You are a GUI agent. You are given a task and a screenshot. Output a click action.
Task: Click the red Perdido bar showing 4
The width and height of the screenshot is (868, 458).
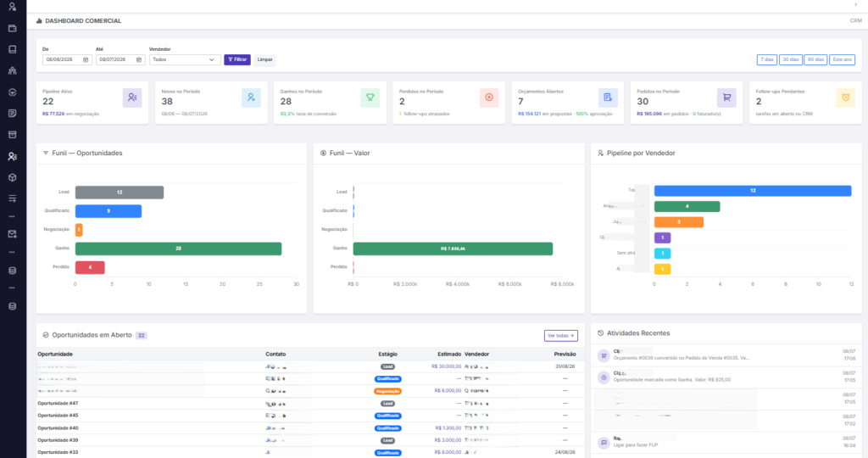point(90,267)
